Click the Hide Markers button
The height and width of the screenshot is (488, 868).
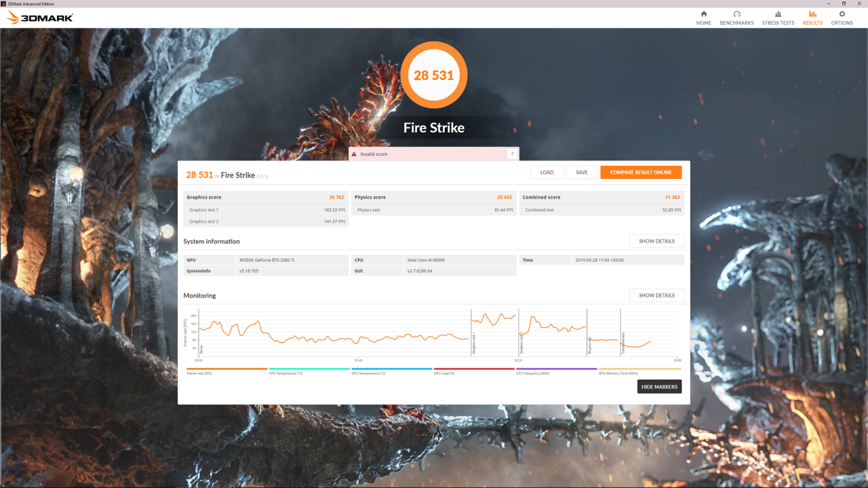click(659, 386)
